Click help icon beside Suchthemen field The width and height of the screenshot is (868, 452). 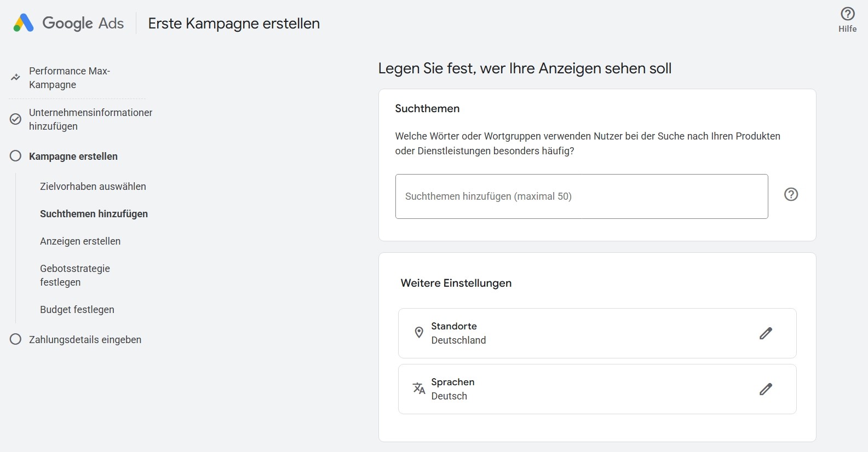click(x=791, y=194)
